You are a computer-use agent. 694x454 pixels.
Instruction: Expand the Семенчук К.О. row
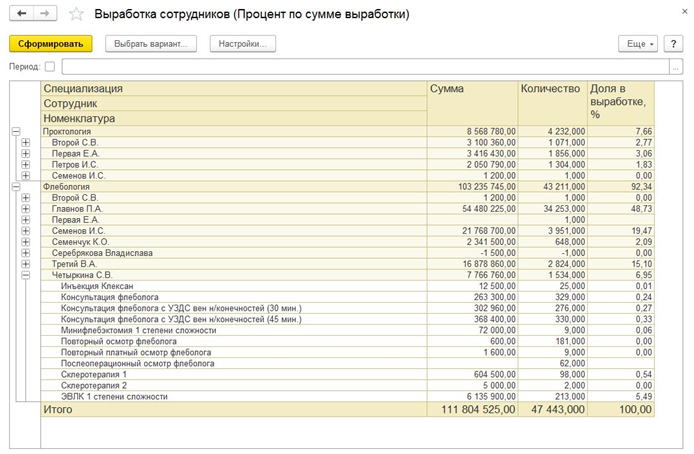tap(26, 241)
